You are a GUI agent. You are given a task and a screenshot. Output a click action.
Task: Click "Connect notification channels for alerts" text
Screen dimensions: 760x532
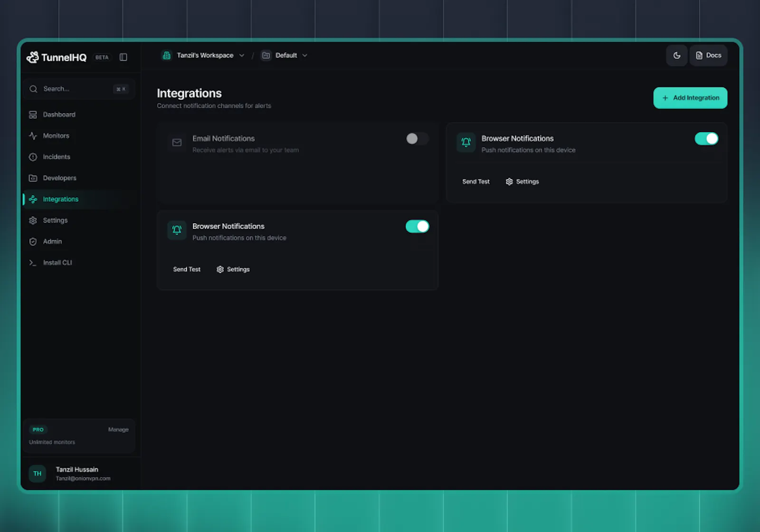click(x=214, y=105)
